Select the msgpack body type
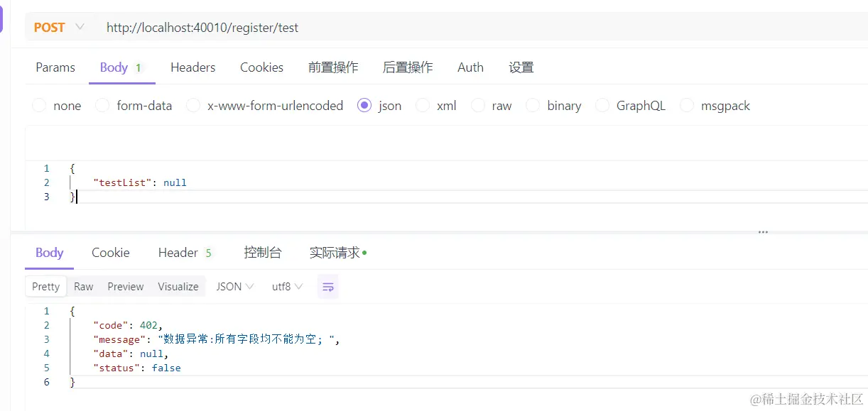This screenshot has height=411, width=868. tap(715, 106)
